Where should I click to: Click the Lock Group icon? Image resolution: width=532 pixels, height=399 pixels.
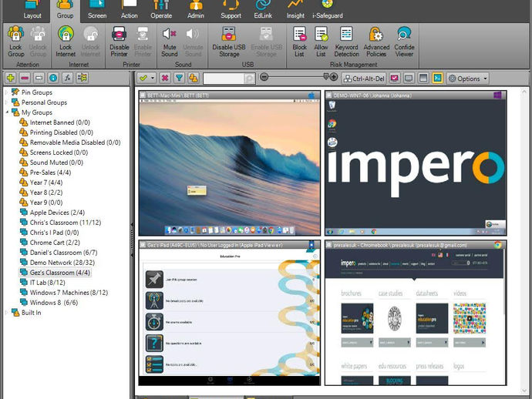pos(15,42)
